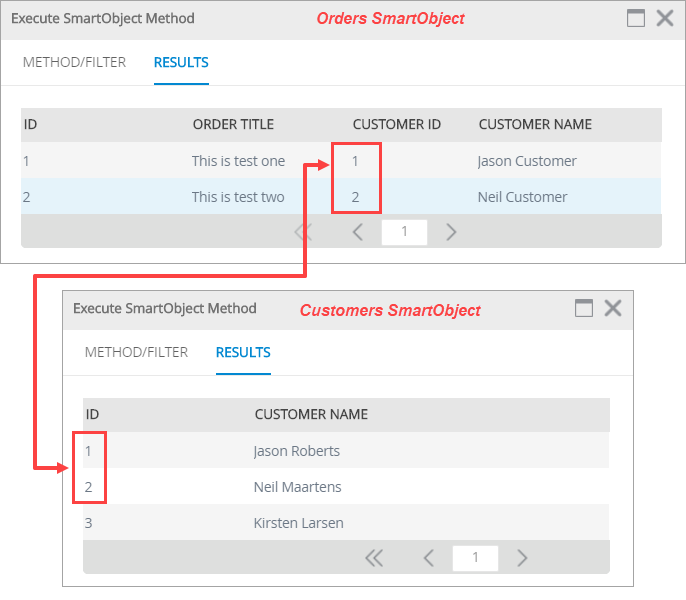
Task: Jump to first page in Orders results
Action: 304,233
